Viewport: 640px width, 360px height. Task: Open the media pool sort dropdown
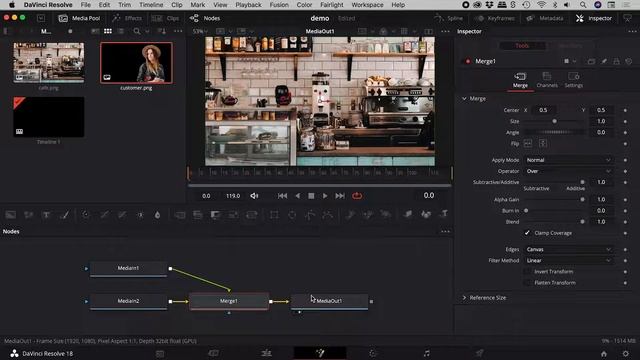coord(162,31)
